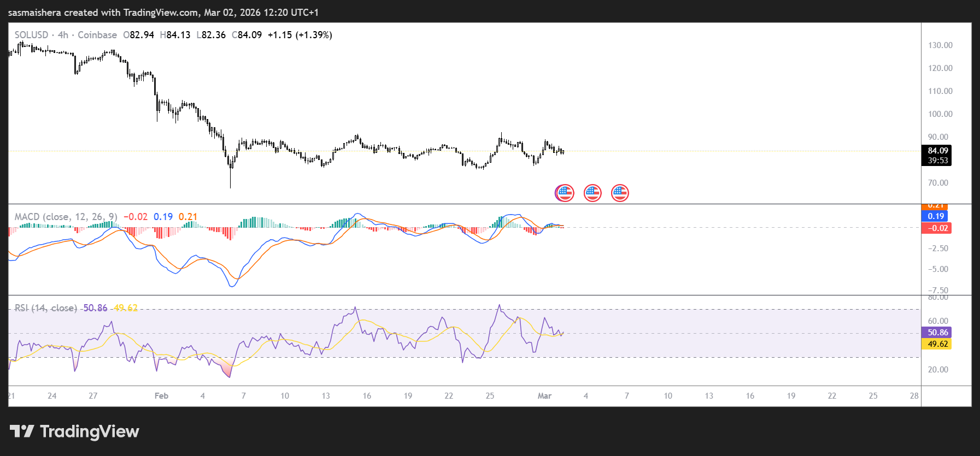980x456 pixels.
Task: Click the current price label 84.09 on the price axis
Action: pos(937,151)
